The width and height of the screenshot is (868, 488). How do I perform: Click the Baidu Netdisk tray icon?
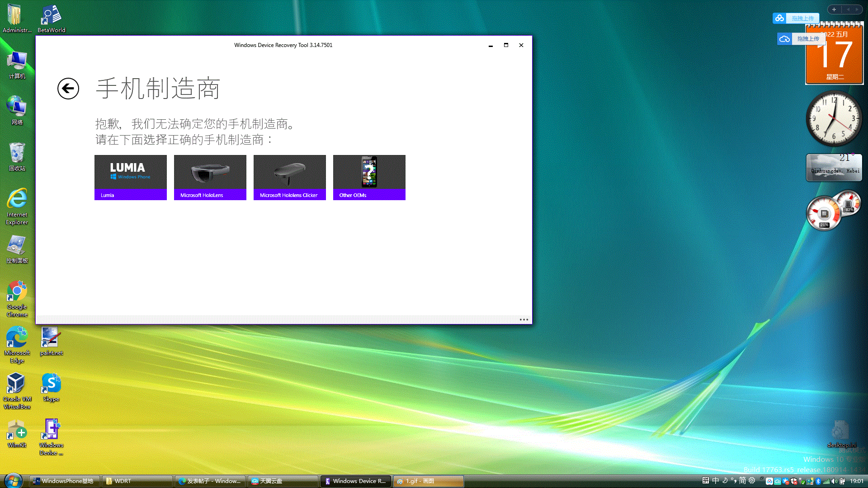tap(769, 481)
